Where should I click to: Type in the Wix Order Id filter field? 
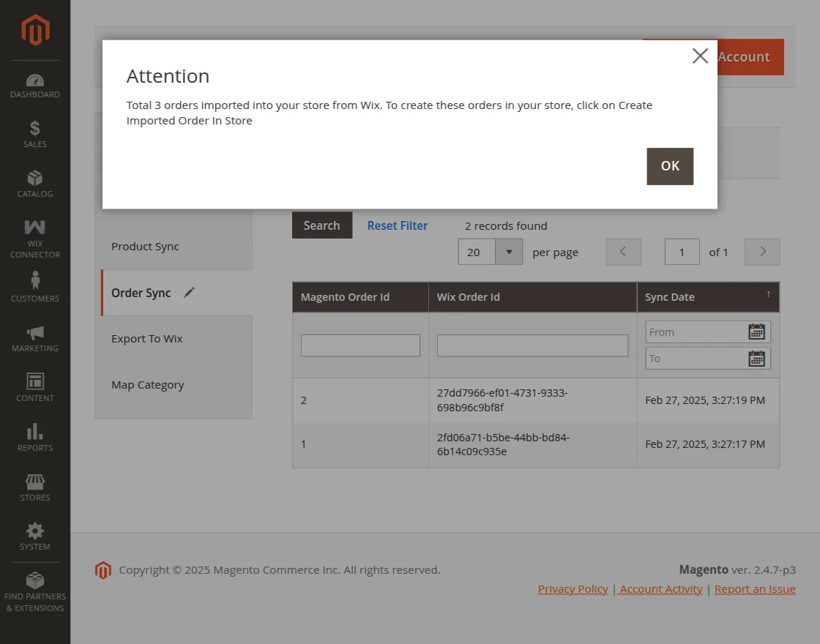[532, 345]
